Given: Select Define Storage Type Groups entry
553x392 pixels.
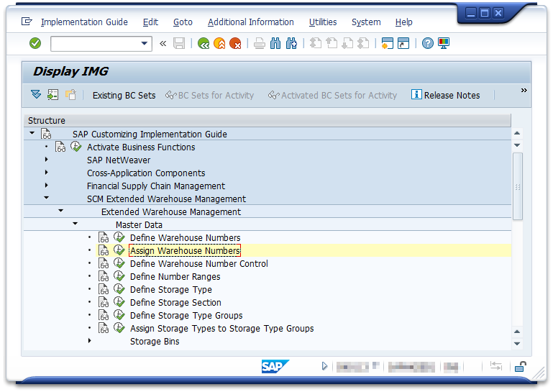Looking at the screenshot, I should (x=186, y=316).
